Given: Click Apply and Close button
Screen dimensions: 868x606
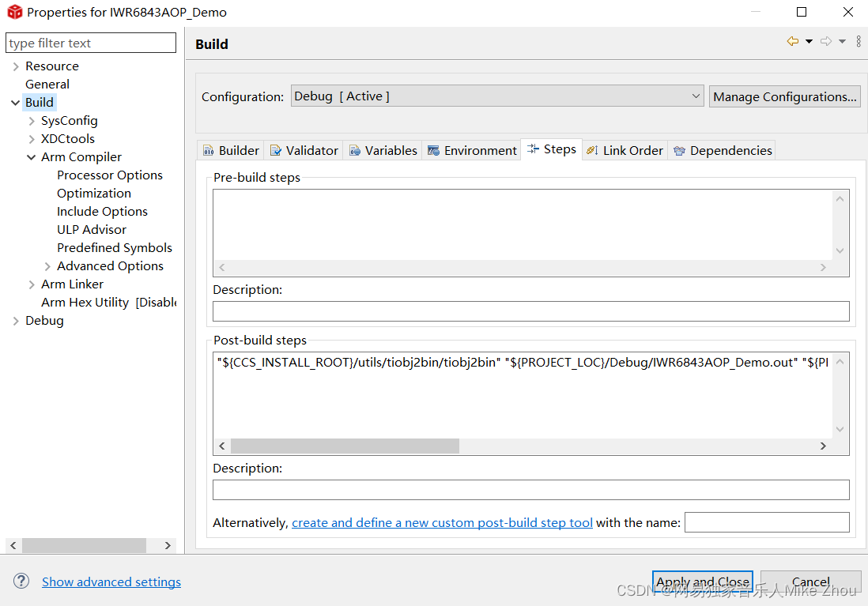Looking at the screenshot, I should click(703, 582).
